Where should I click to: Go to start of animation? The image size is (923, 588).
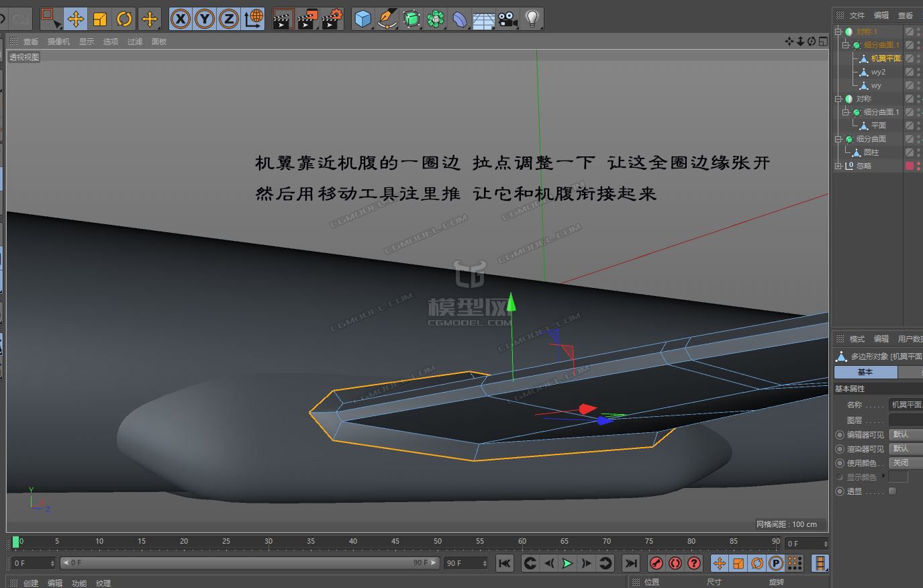pyautogui.click(x=505, y=563)
